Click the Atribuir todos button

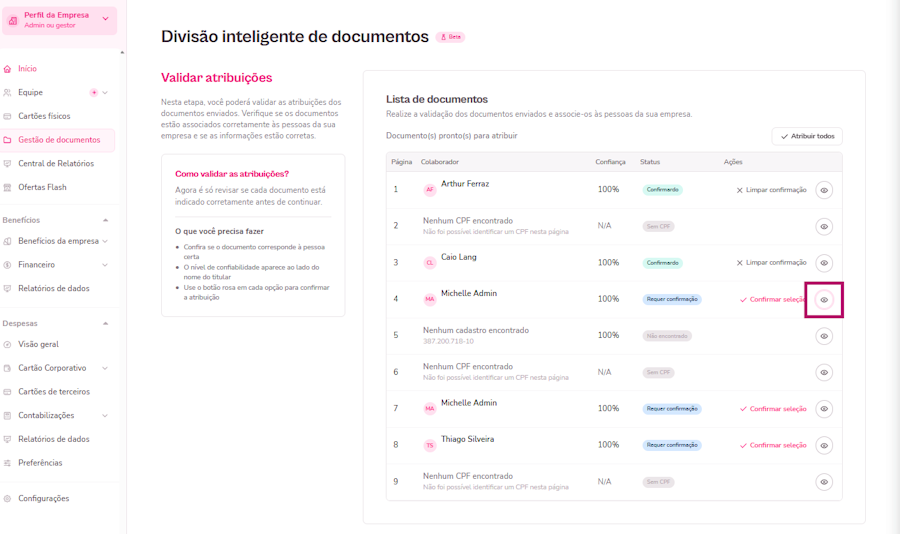click(x=807, y=136)
